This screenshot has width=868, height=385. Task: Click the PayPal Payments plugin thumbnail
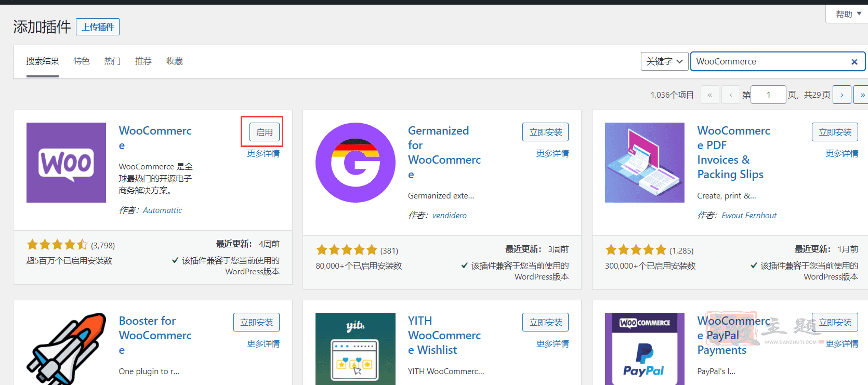tap(645, 349)
